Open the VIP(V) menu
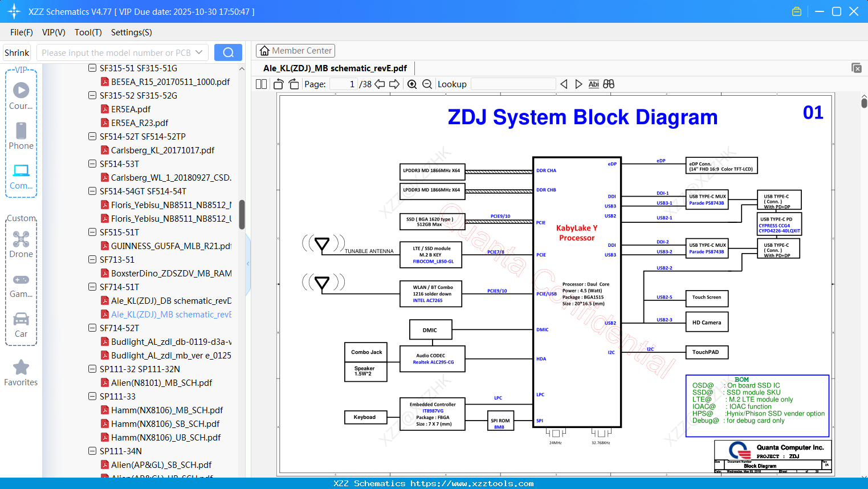The image size is (868, 489). point(54,32)
